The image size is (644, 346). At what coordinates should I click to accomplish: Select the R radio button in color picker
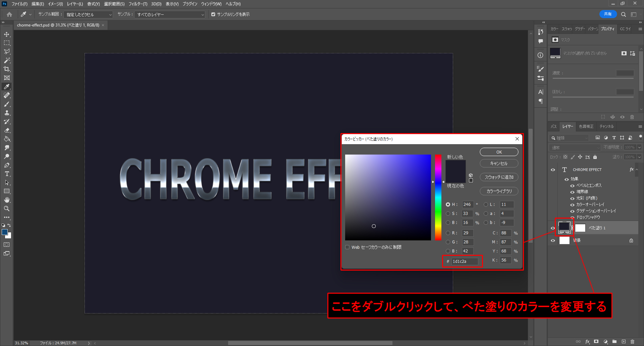coord(448,233)
